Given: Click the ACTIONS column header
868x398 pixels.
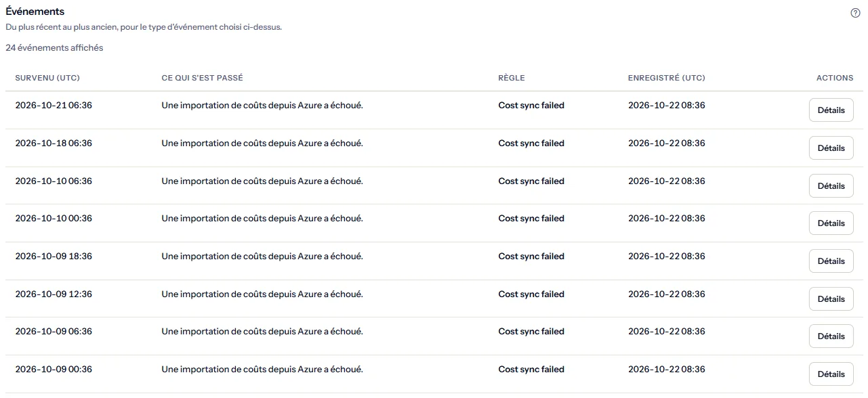Looking at the screenshot, I should (835, 78).
